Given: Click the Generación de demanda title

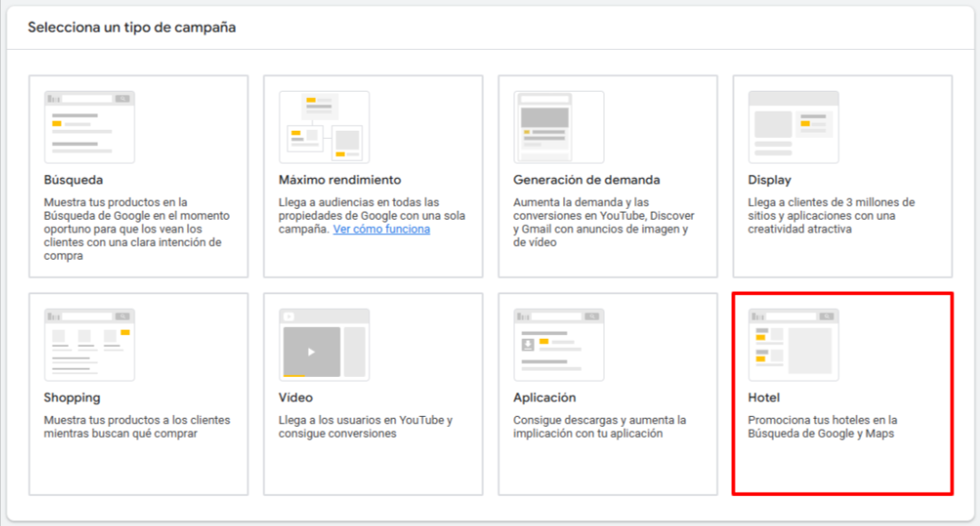Looking at the screenshot, I should (x=587, y=180).
